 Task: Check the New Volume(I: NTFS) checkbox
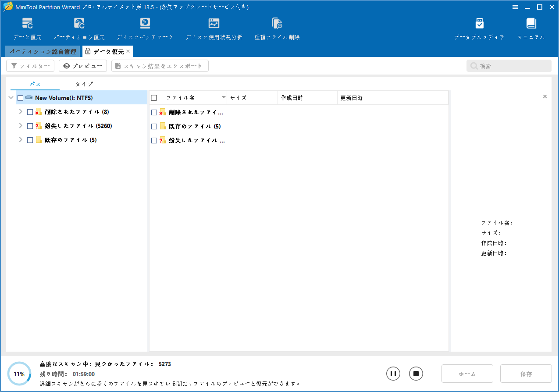[x=20, y=97]
